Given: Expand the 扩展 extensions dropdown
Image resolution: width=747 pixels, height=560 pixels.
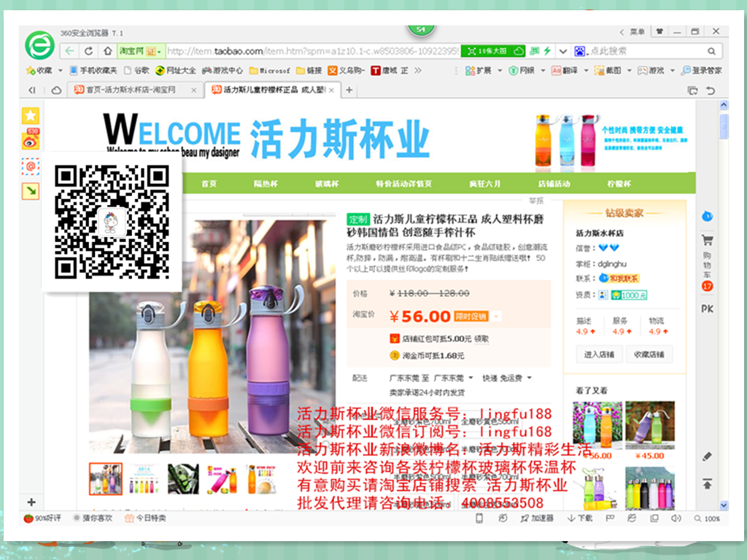Looking at the screenshot, I should [x=500, y=71].
